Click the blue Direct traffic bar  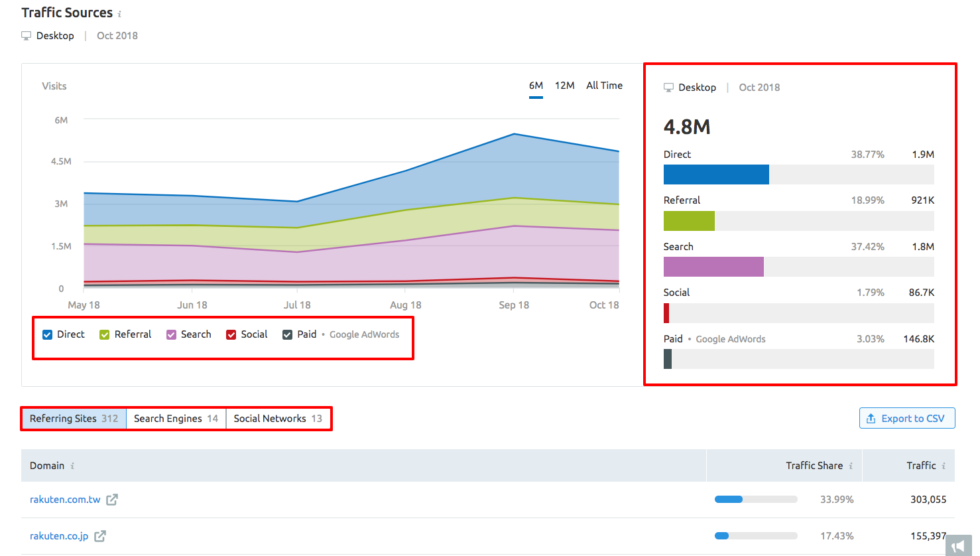(716, 174)
